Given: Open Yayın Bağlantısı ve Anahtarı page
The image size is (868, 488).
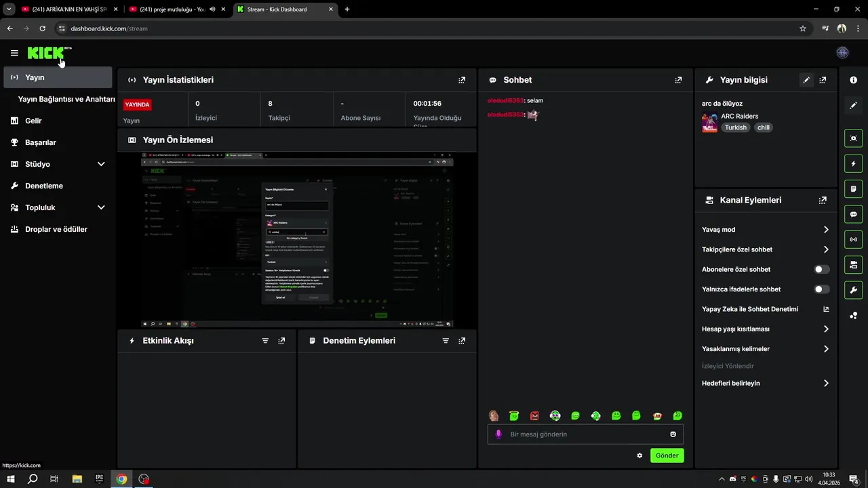Looking at the screenshot, I should (x=66, y=99).
